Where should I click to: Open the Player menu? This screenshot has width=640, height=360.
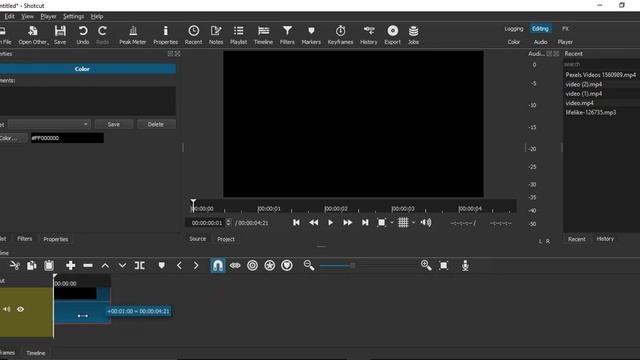coord(48,16)
